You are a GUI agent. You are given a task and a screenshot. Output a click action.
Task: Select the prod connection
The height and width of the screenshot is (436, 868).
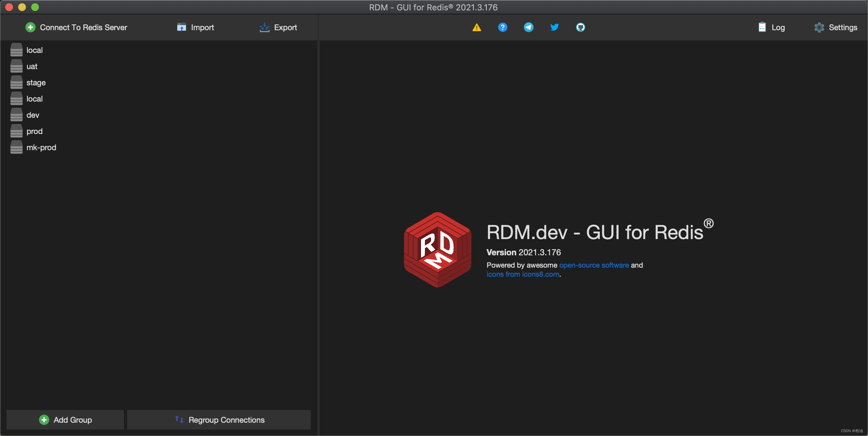(x=34, y=131)
